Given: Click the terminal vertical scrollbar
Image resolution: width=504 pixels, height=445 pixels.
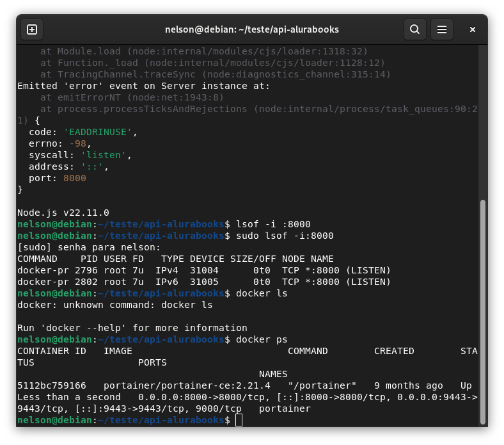Looking at the screenshot, I should point(482,312).
